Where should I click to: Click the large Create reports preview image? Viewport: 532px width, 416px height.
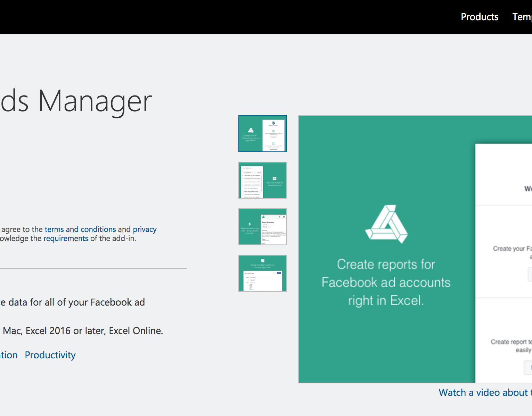415,249
